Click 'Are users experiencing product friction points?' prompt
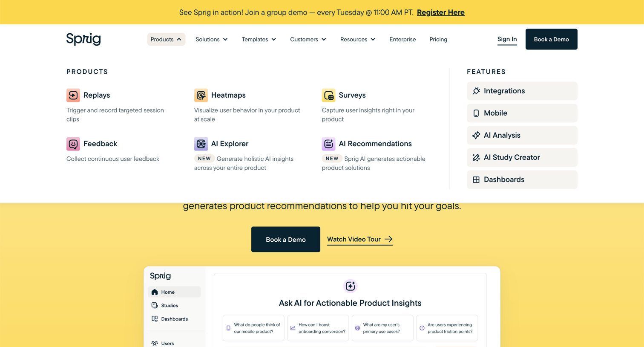Viewport: 644px width, 347px height. tap(447, 328)
